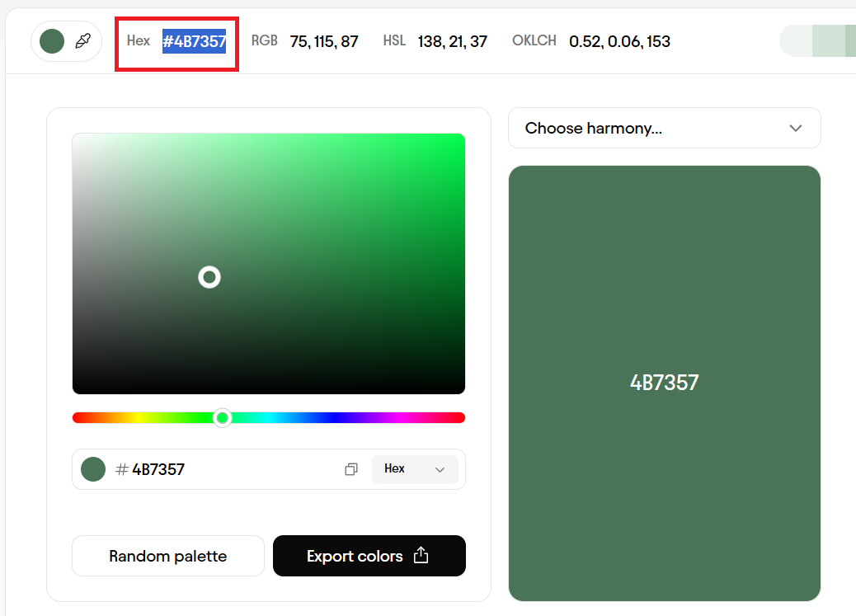Open the Hex format dropdown
Image resolution: width=856 pixels, height=616 pixels.
pyautogui.click(x=415, y=469)
